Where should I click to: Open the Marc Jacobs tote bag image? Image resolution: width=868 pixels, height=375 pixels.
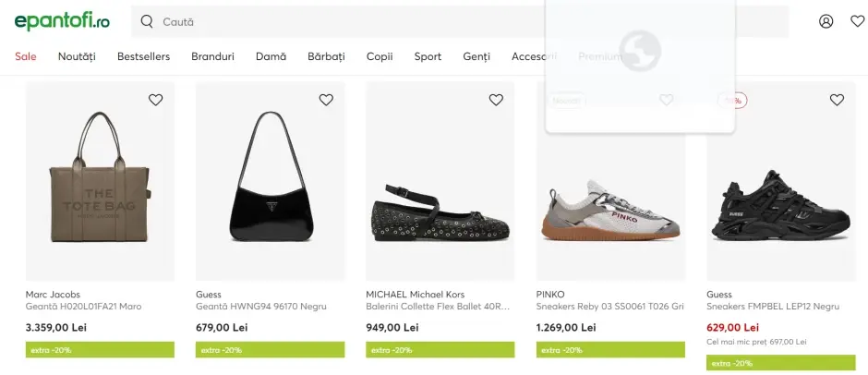[100, 181]
